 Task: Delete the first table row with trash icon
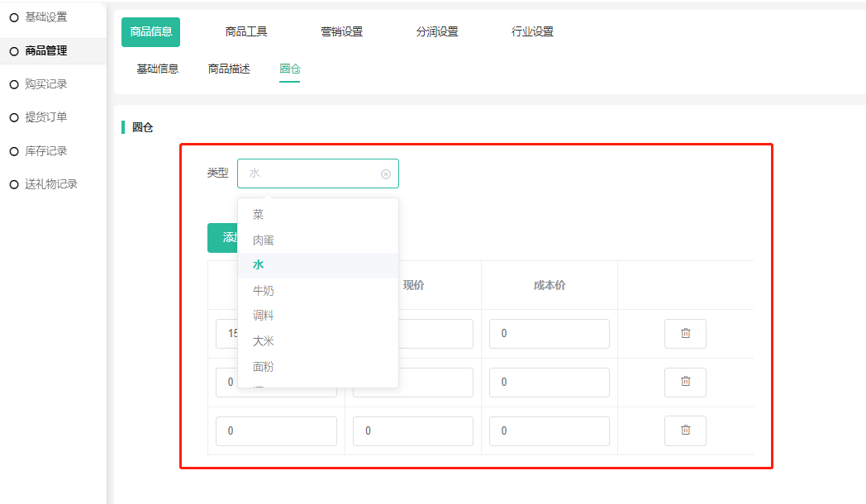coord(685,334)
